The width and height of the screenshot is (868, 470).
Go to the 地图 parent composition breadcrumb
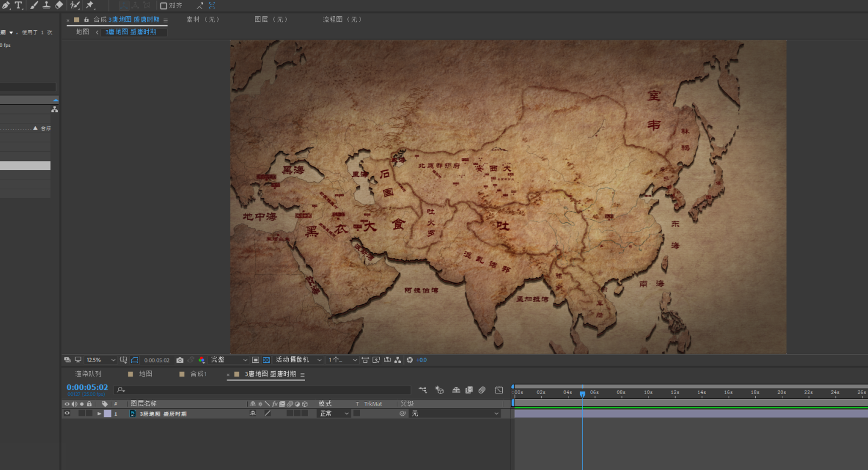tap(82, 32)
